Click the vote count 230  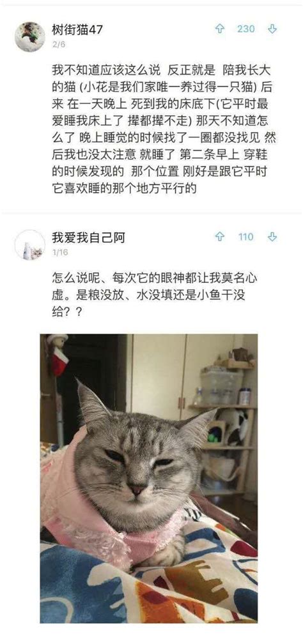(x=246, y=29)
